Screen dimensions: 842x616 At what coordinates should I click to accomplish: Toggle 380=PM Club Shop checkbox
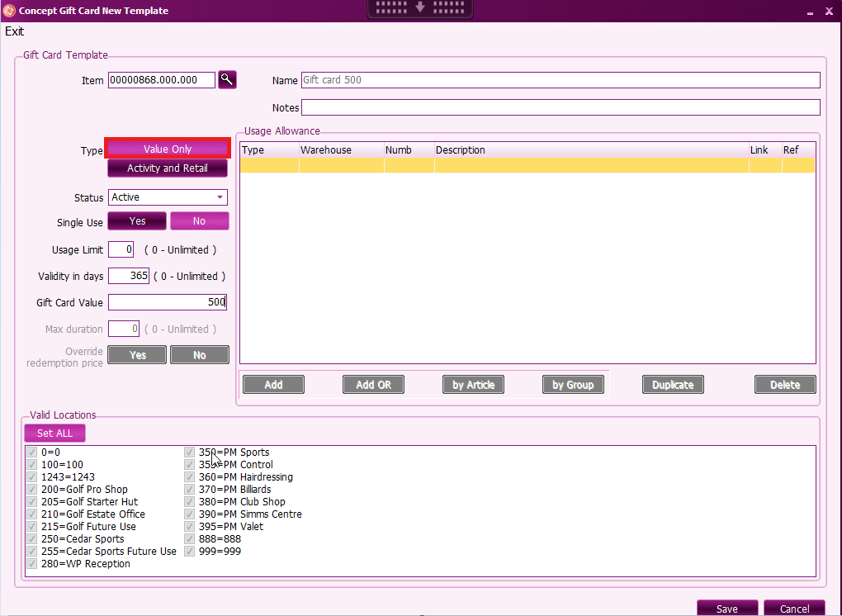(x=189, y=501)
